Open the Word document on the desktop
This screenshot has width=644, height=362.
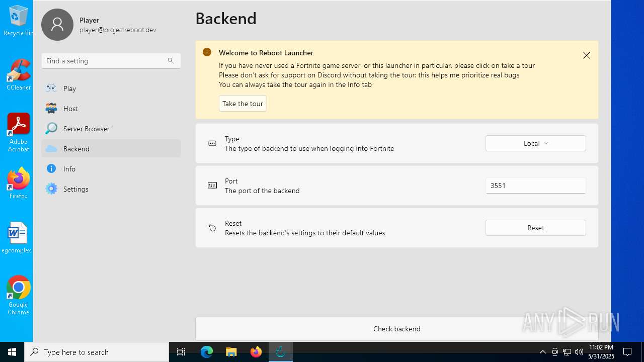coord(18,238)
